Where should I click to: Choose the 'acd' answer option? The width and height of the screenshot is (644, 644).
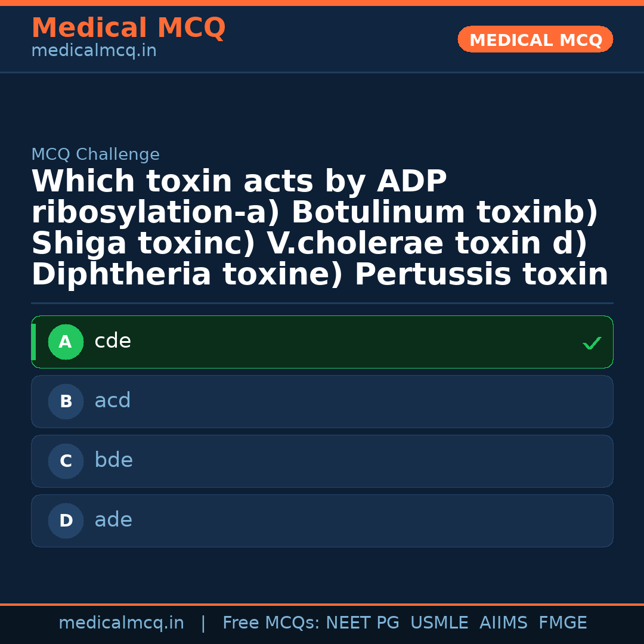point(113,401)
